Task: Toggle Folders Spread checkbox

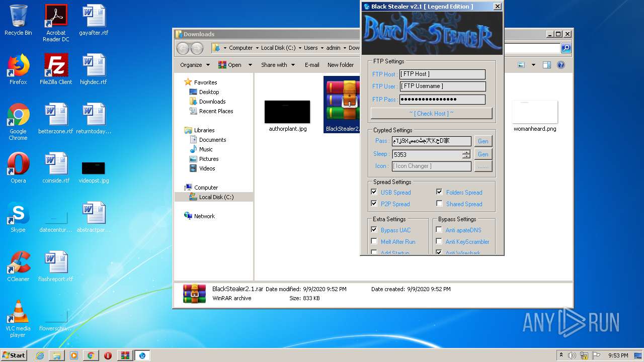Action: (439, 192)
